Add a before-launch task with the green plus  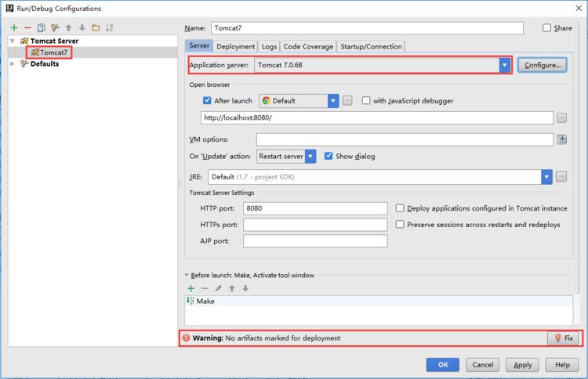pos(191,288)
